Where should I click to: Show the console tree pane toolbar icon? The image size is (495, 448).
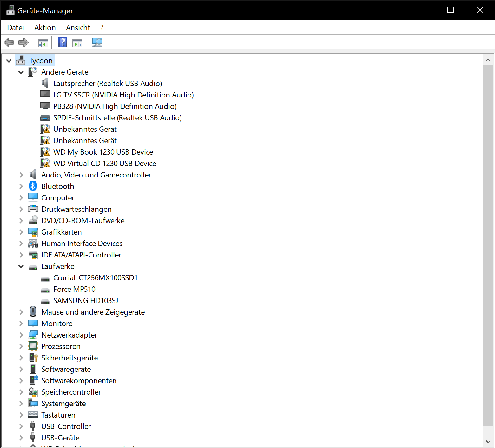(x=43, y=43)
